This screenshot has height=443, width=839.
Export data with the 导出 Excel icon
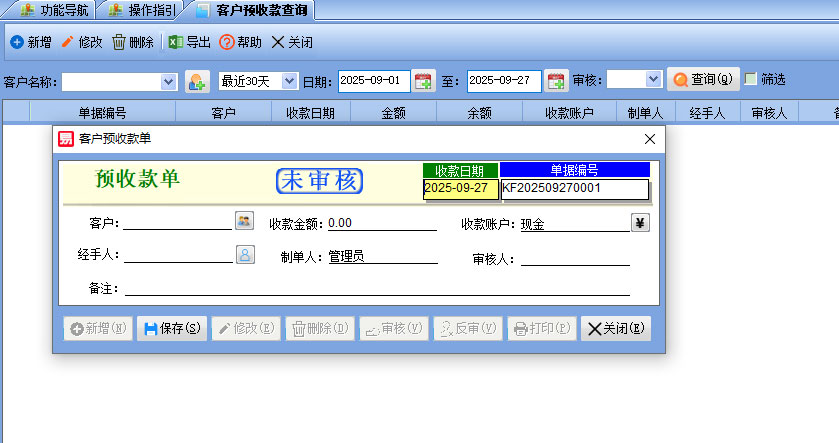point(175,42)
